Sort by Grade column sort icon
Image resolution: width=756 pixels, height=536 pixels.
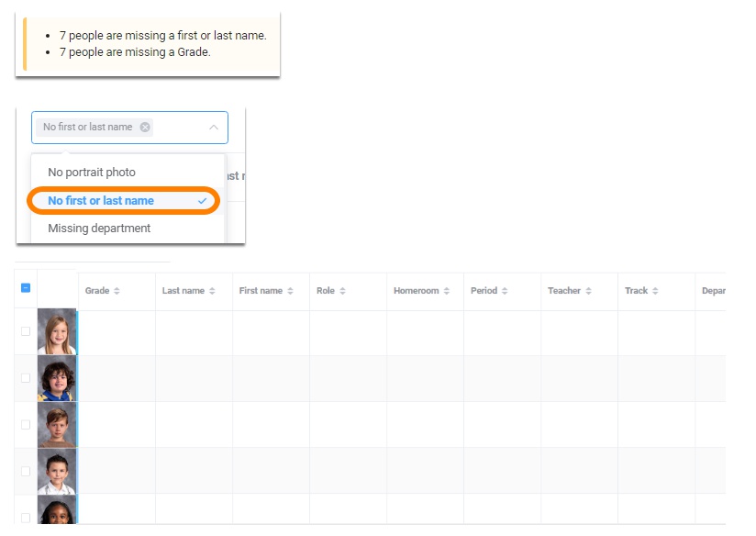click(117, 291)
